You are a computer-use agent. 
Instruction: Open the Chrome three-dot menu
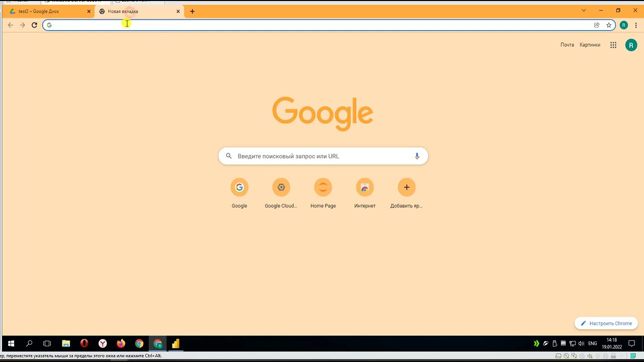click(636, 25)
